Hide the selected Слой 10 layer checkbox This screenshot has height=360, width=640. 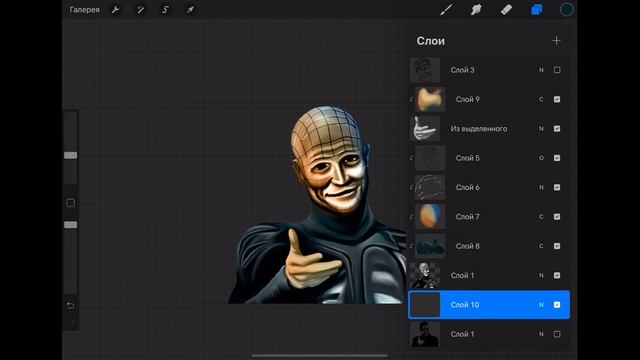coord(557,305)
